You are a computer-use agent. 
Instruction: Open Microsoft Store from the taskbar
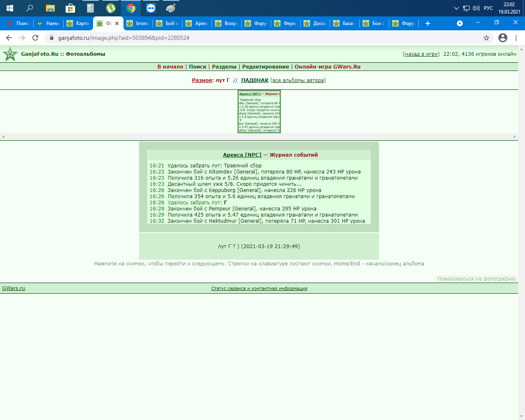point(70,8)
